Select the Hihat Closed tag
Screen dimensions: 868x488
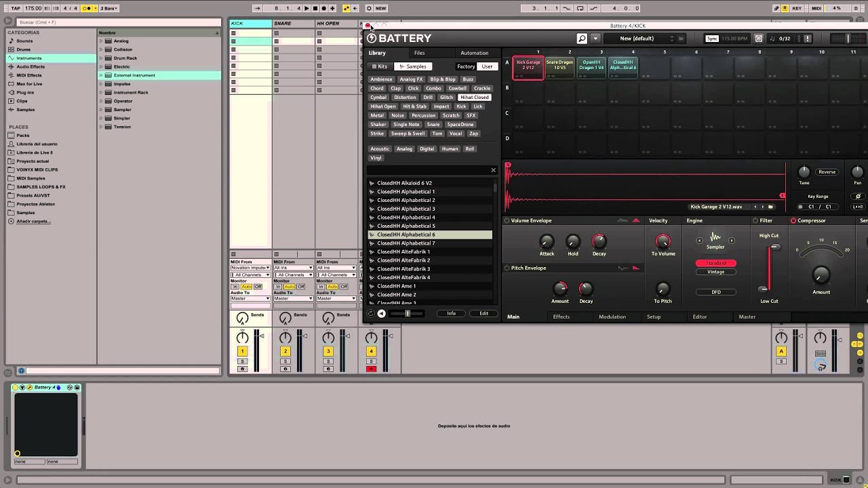coord(475,97)
